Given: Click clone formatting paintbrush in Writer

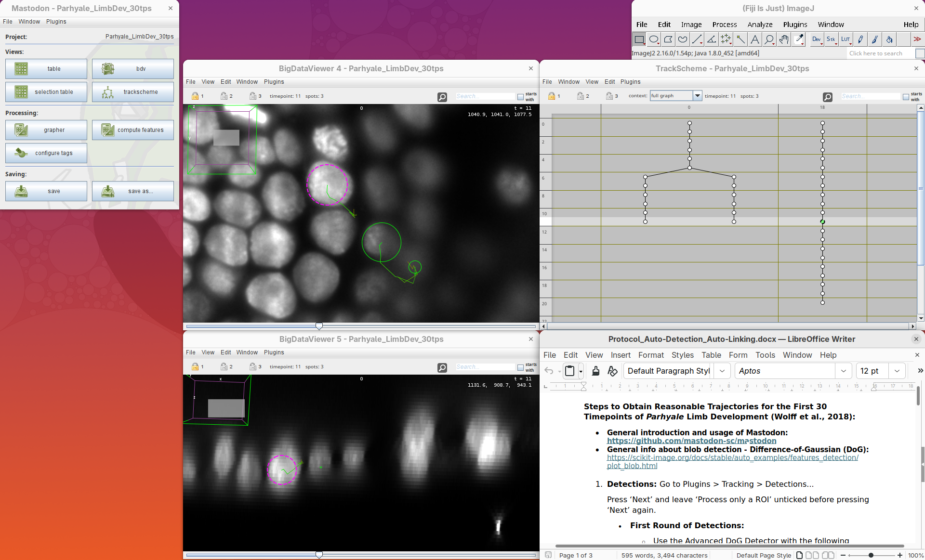Looking at the screenshot, I should pos(595,371).
